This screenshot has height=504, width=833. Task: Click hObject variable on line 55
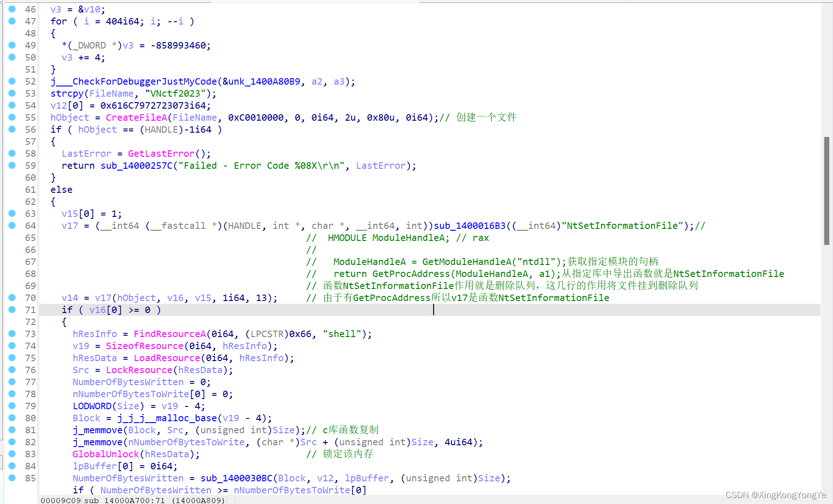click(x=70, y=117)
